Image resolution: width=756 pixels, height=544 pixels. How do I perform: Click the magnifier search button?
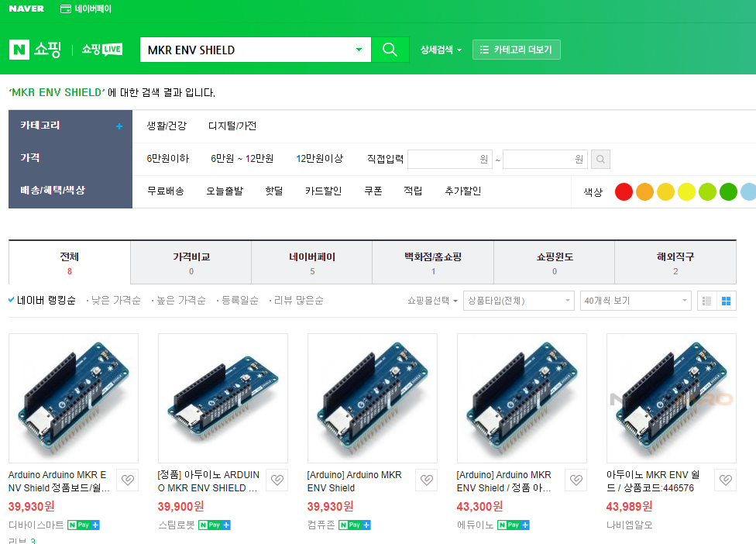point(390,49)
